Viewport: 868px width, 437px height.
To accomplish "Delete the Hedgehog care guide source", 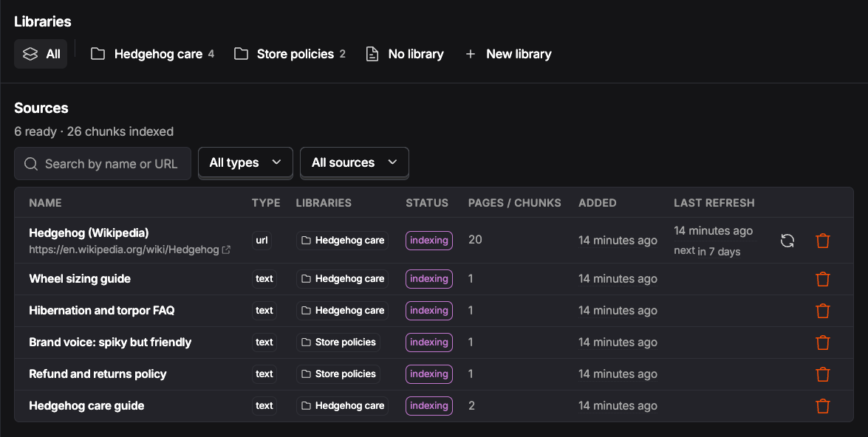I will point(823,406).
